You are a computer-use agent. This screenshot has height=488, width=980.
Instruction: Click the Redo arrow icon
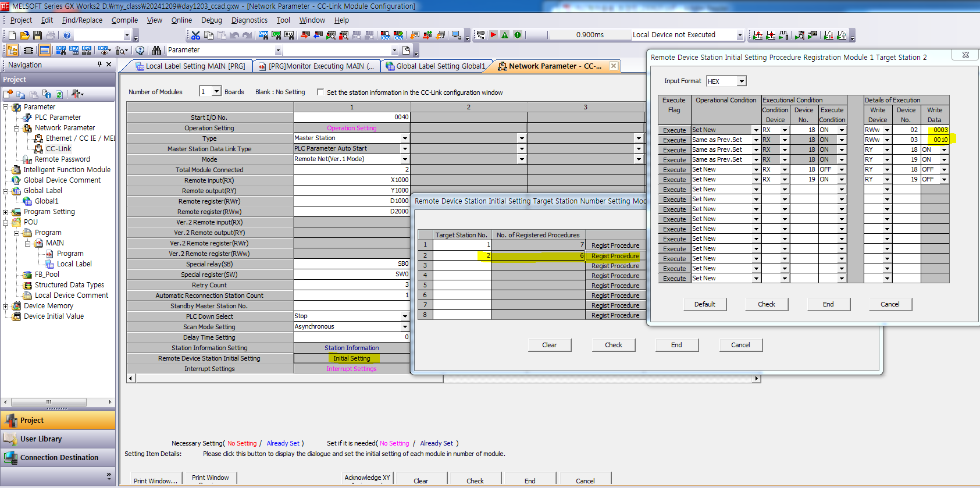[247, 35]
